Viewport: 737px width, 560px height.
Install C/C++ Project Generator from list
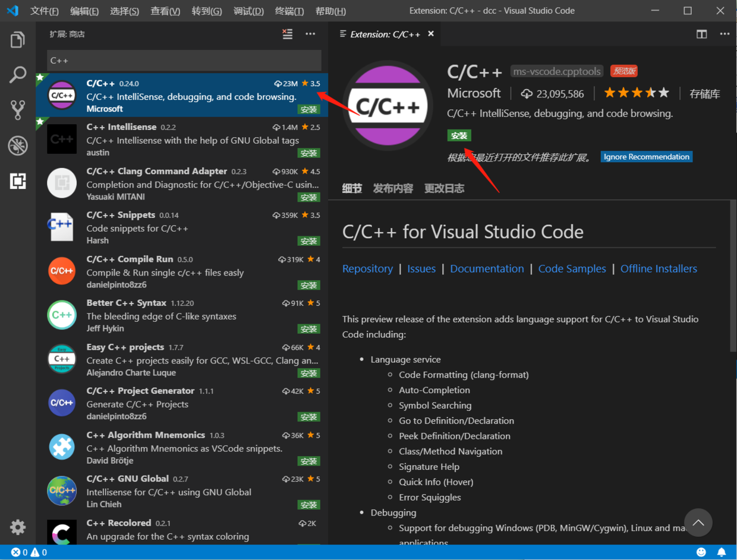(x=308, y=417)
